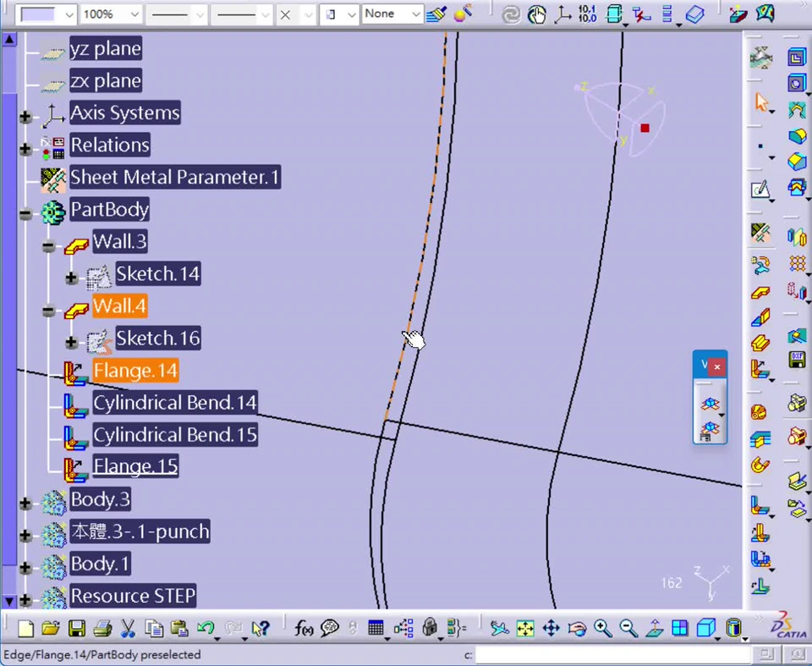Click Sheet Metal Parameter.1 in tree
The width and height of the screenshot is (812, 666).
pos(174,177)
